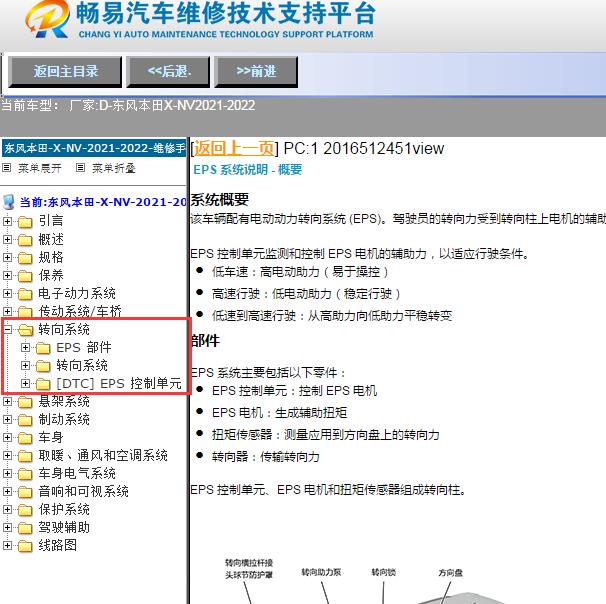Image resolution: width=606 pixels, height=604 pixels.
Task: Go forward with the >>前进 button
Action: point(256,71)
